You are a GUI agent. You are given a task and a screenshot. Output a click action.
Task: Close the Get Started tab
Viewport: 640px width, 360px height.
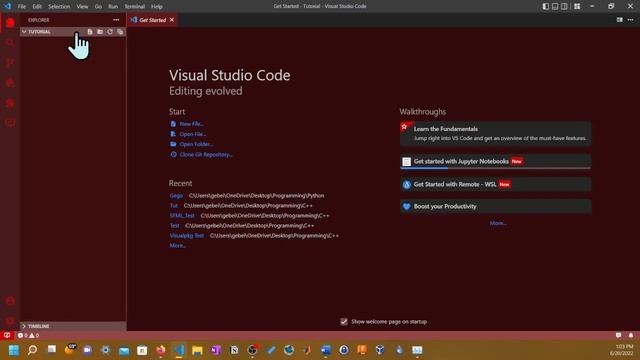172,20
